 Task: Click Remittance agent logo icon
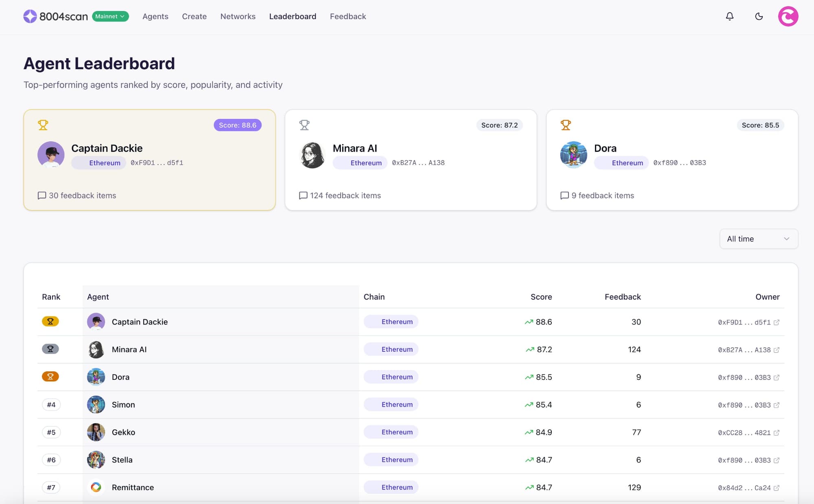coord(96,487)
